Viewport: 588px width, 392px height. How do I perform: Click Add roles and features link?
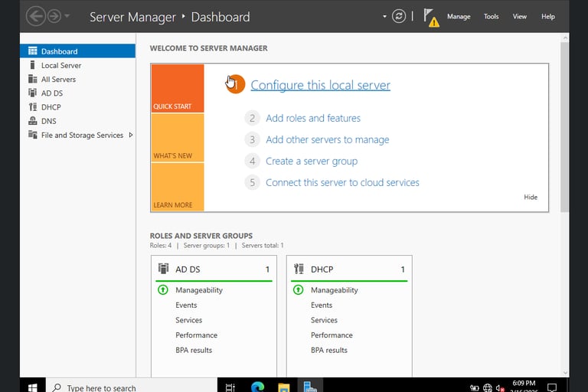313,118
